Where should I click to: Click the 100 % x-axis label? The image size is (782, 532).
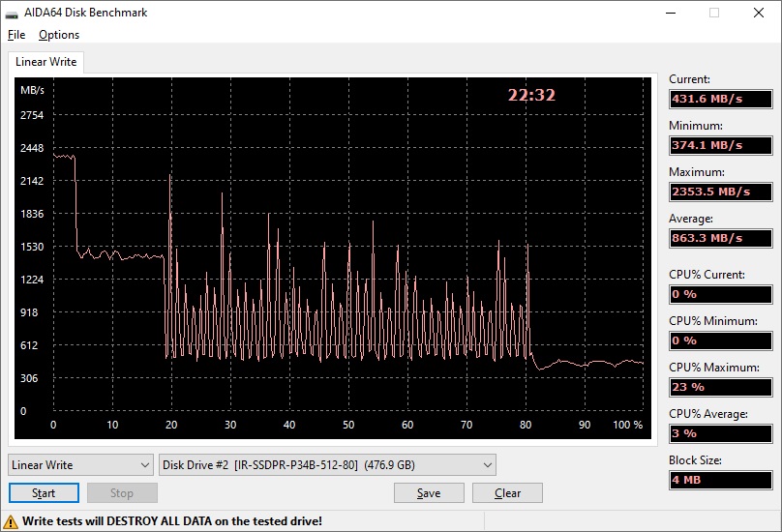coord(628,425)
